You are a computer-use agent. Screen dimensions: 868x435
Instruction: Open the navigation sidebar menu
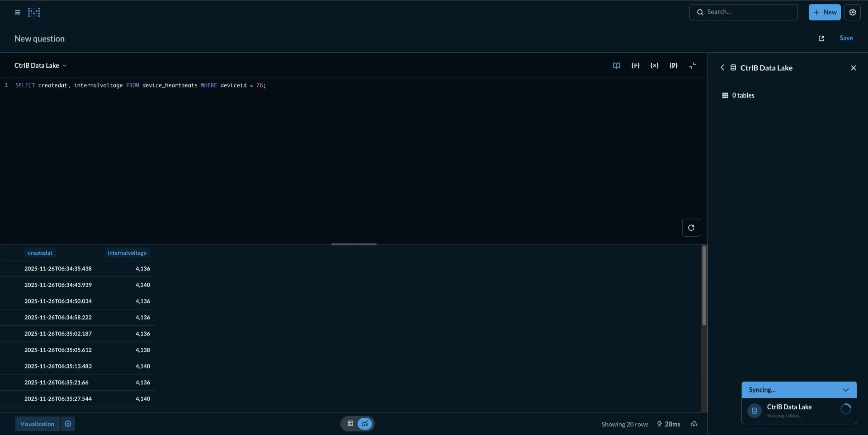point(17,12)
